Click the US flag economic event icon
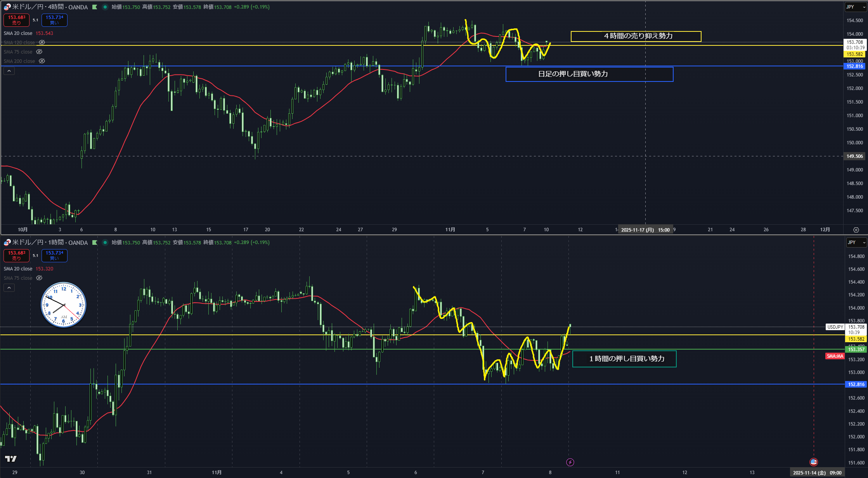 point(814,462)
